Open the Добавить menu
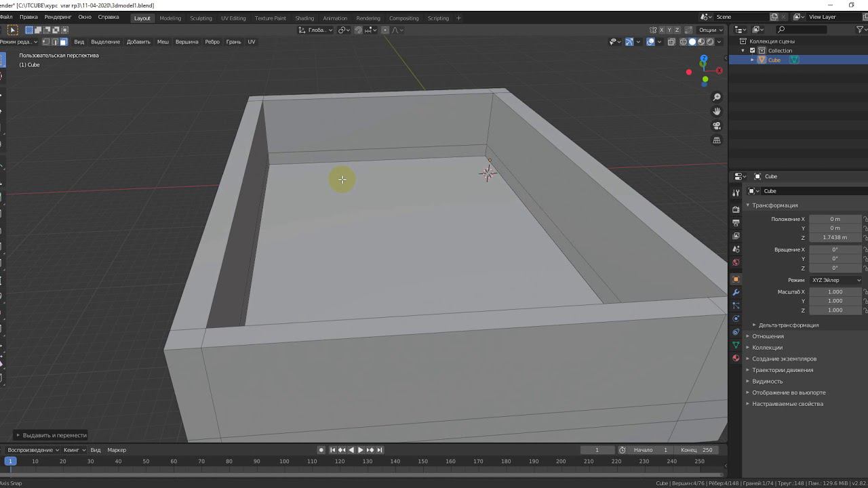This screenshot has height=488, width=868. click(x=138, y=42)
